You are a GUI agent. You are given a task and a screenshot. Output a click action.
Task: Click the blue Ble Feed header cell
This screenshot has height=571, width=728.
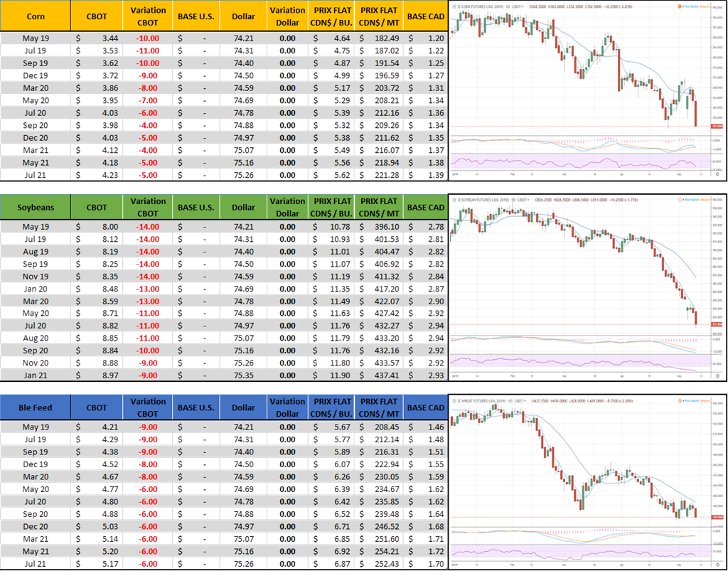36,407
